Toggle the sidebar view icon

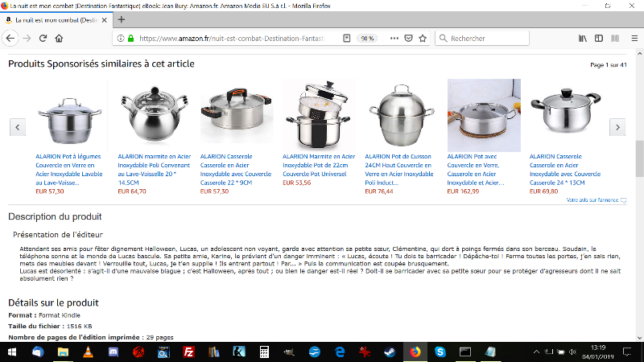click(x=599, y=38)
